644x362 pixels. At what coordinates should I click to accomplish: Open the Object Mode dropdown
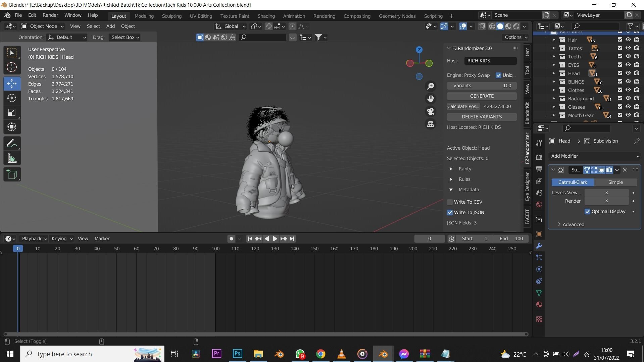point(42,26)
